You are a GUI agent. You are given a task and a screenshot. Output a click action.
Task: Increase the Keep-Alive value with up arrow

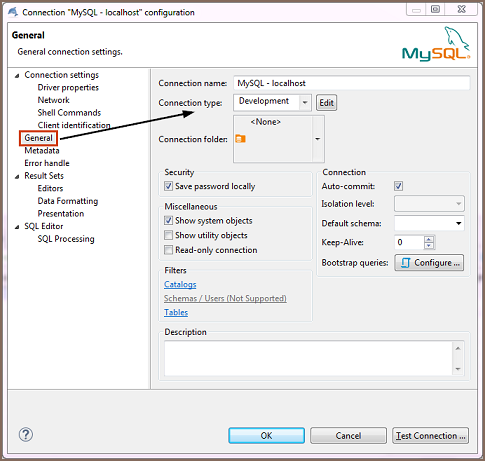point(429,239)
